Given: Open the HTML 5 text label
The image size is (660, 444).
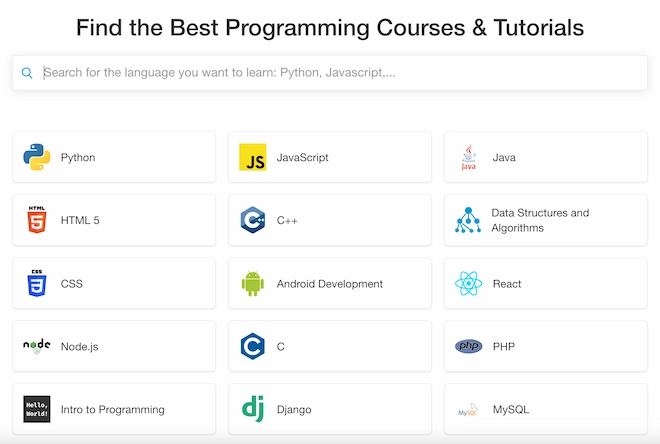Looking at the screenshot, I should click(x=80, y=220).
